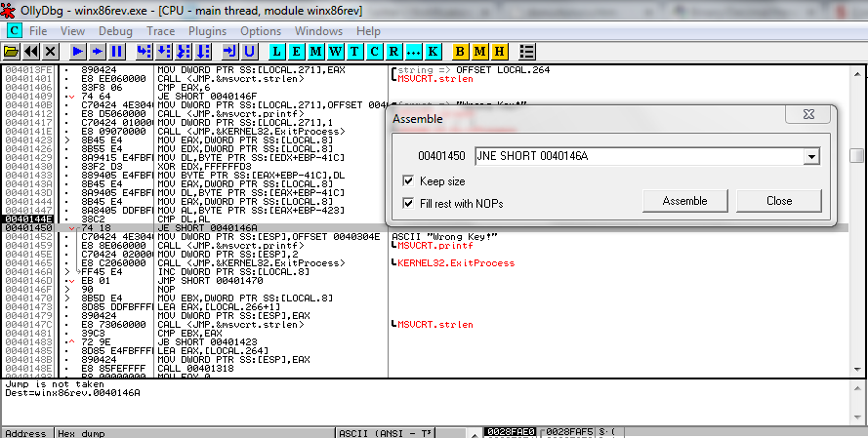Open the Log window via L icon
Image resolution: width=868 pixels, height=438 pixels.
276,52
